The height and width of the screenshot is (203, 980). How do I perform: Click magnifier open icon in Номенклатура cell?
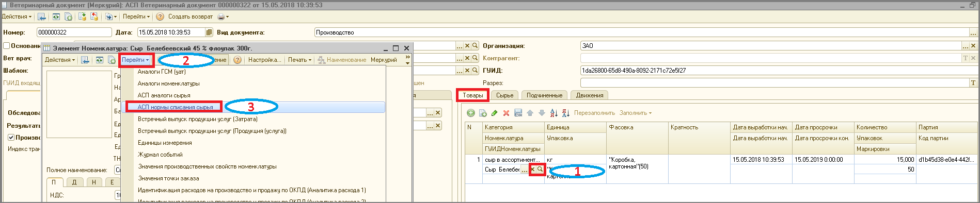pyautogui.click(x=540, y=170)
